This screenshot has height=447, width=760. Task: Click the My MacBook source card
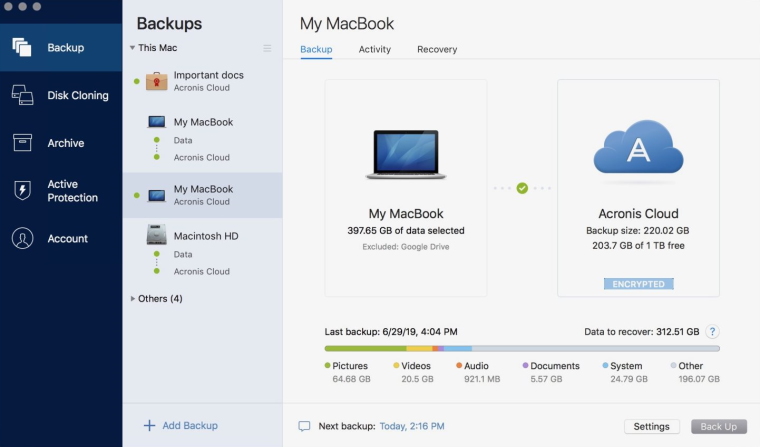coord(406,188)
